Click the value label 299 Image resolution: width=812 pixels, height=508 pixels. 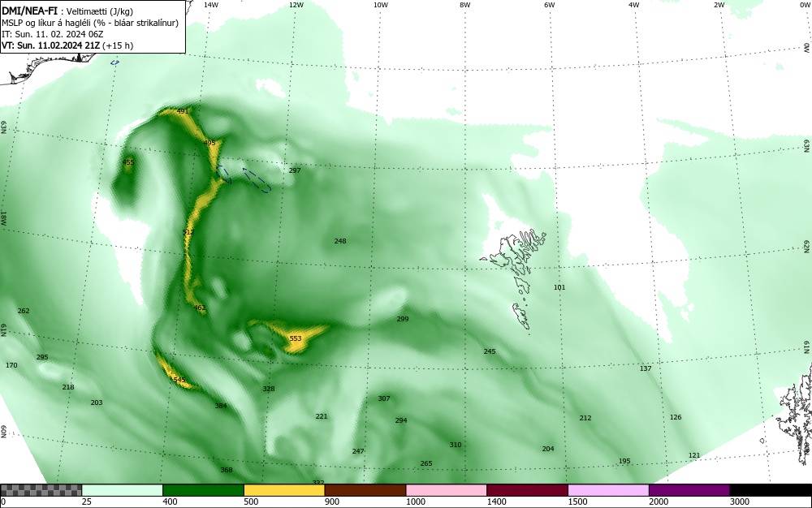403,319
